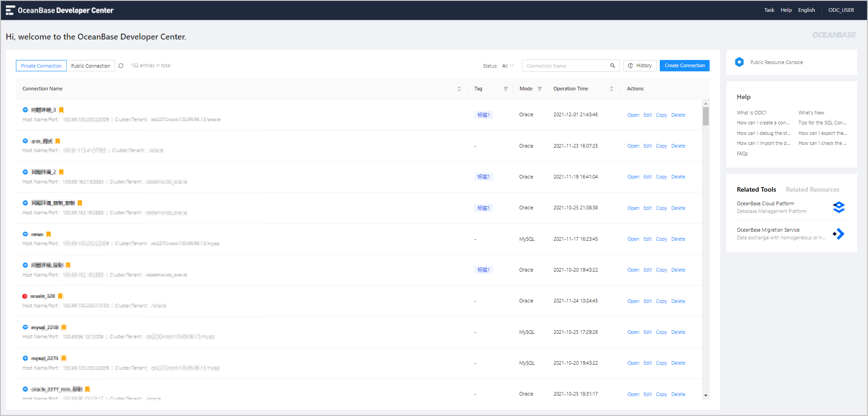Image resolution: width=868 pixels, height=416 pixels.
Task: Open the Task menu in the header
Action: pos(769,10)
